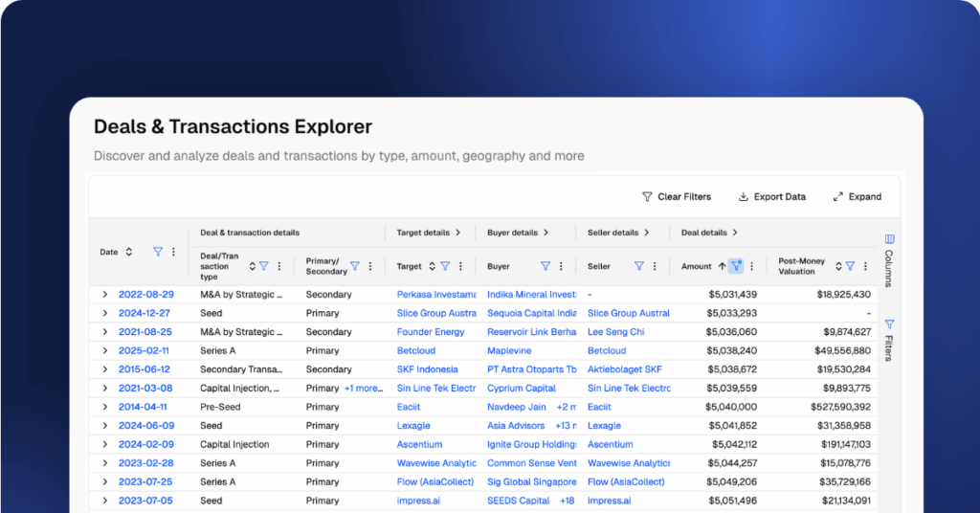Filter the Deal/Transaction type column
Screen dimensions: 980x513
tap(264, 266)
